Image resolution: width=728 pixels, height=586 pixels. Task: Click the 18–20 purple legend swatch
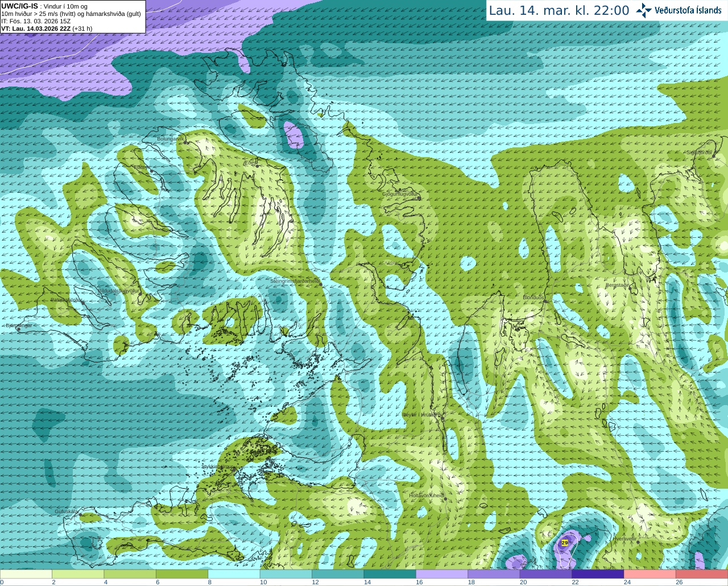[494, 574]
